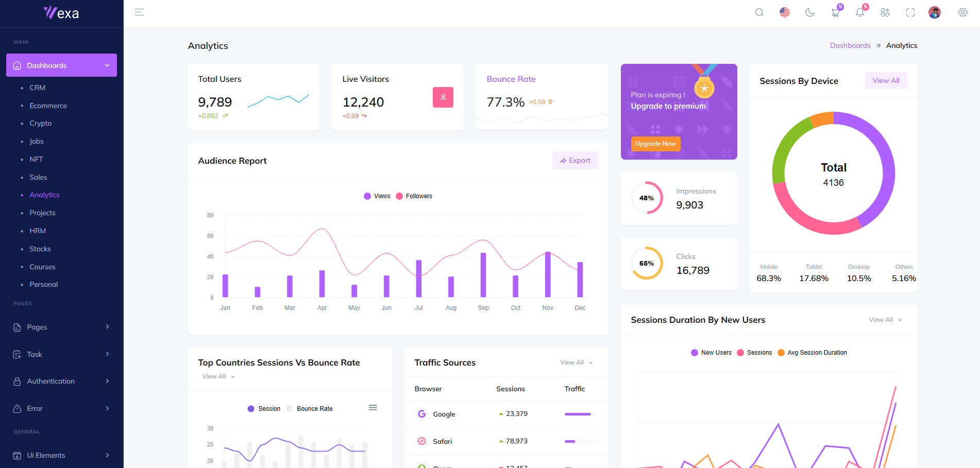Open search using the magnifier icon
The height and width of the screenshot is (468, 980).
[x=759, y=12]
